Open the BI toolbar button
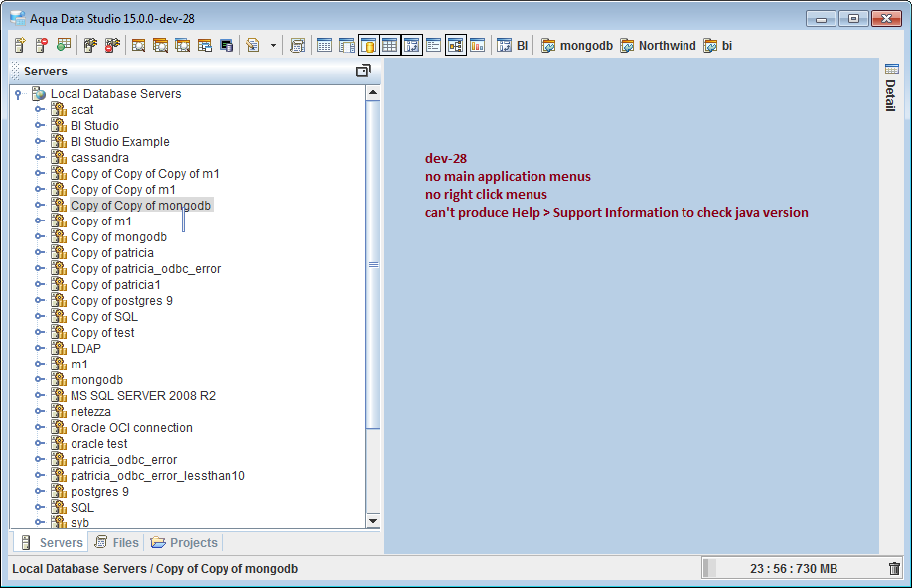The image size is (912, 588). click(x=512, y=45)
